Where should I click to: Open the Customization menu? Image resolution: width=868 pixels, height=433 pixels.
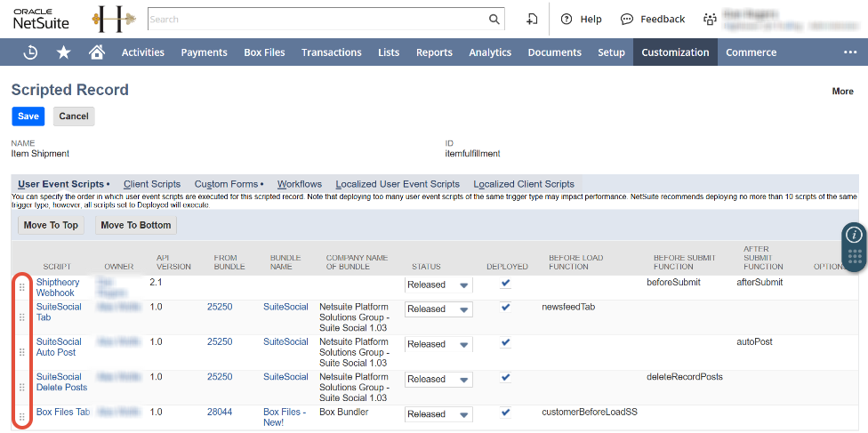(675, 52)
